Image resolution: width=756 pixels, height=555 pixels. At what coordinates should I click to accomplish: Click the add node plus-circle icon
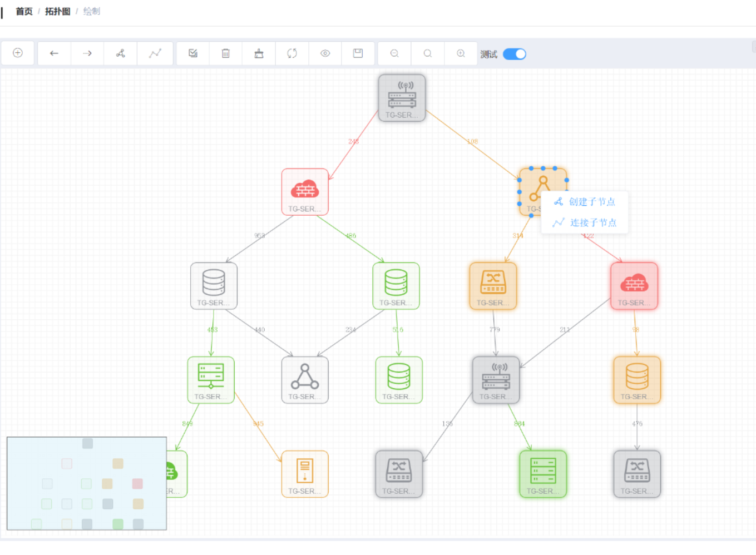point(18,53)
